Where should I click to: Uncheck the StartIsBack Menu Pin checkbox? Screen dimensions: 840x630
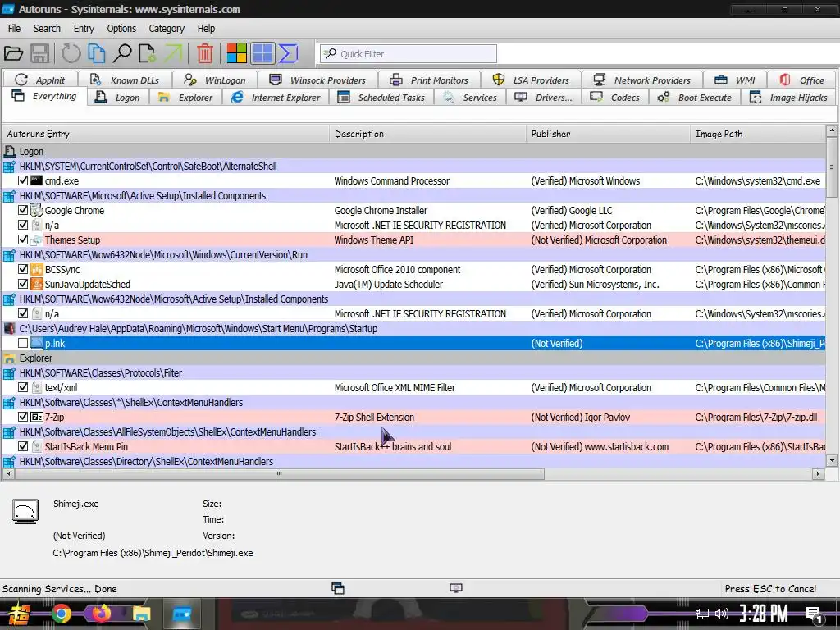[22, 446]
